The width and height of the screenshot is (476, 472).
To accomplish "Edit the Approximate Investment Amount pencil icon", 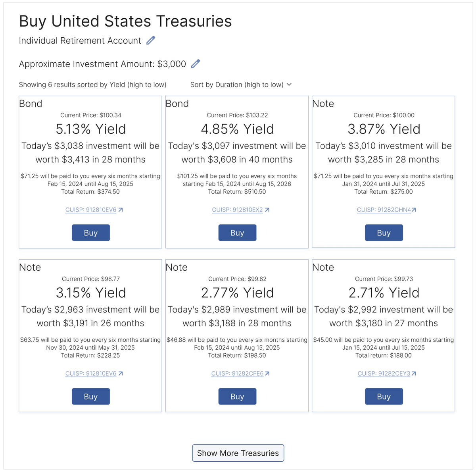I will pos(196,64).
